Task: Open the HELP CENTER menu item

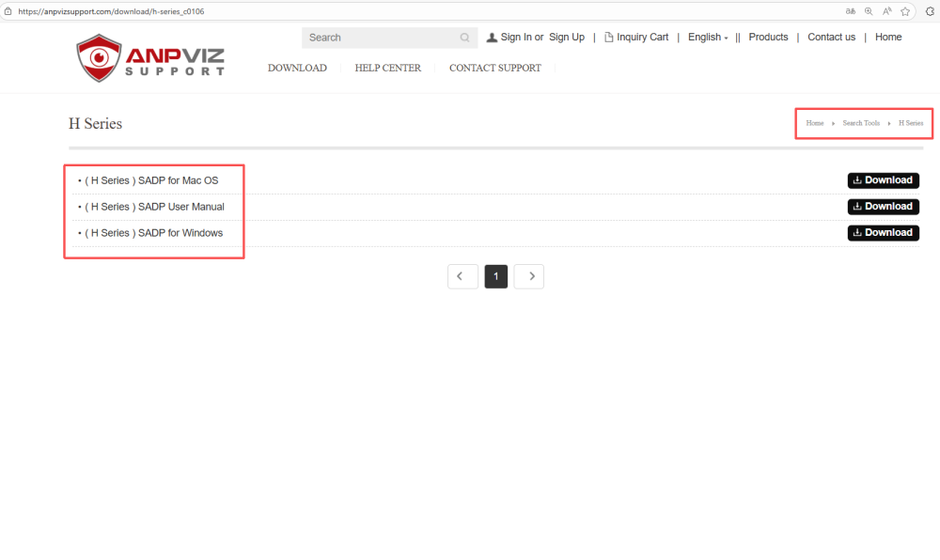Action: click(387, 68)
